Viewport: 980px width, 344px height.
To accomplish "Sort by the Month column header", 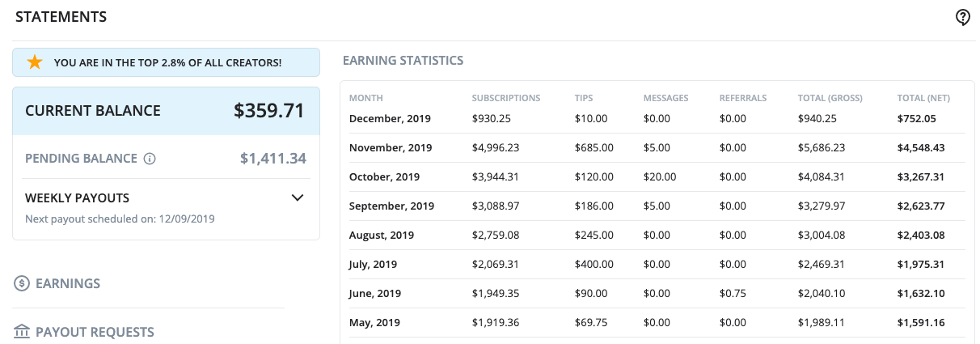I will pos(365,98).
